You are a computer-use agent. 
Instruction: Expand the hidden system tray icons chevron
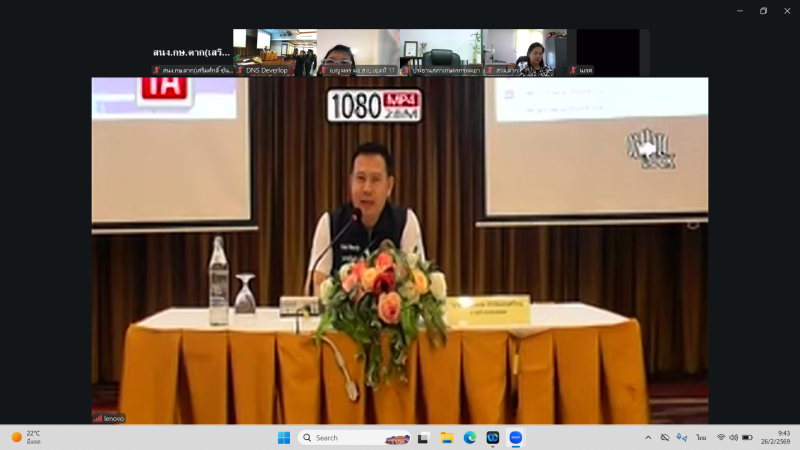647,437
